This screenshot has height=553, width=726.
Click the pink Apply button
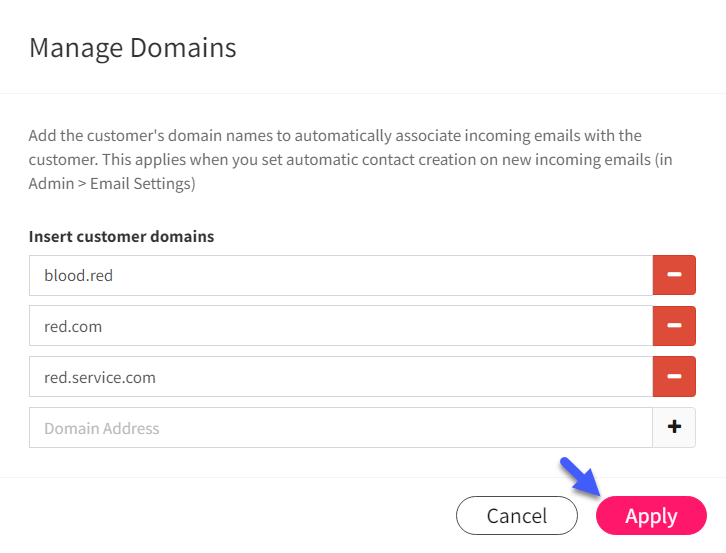point(651,515)
